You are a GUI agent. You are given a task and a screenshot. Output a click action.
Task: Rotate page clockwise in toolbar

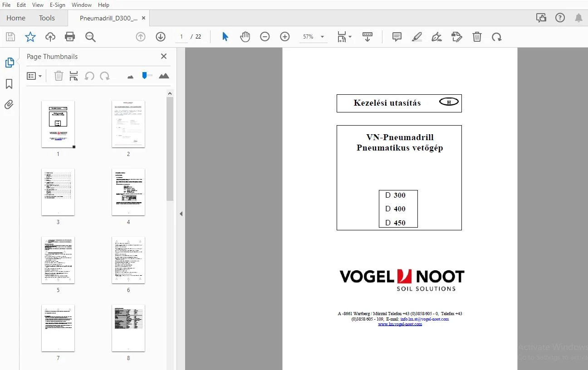497,37
